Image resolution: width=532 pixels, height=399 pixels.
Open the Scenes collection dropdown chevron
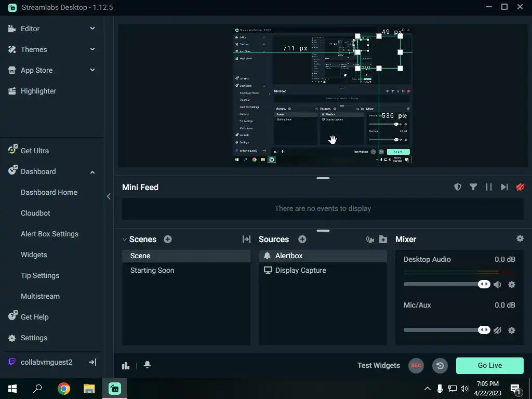[x=125, y=239]
